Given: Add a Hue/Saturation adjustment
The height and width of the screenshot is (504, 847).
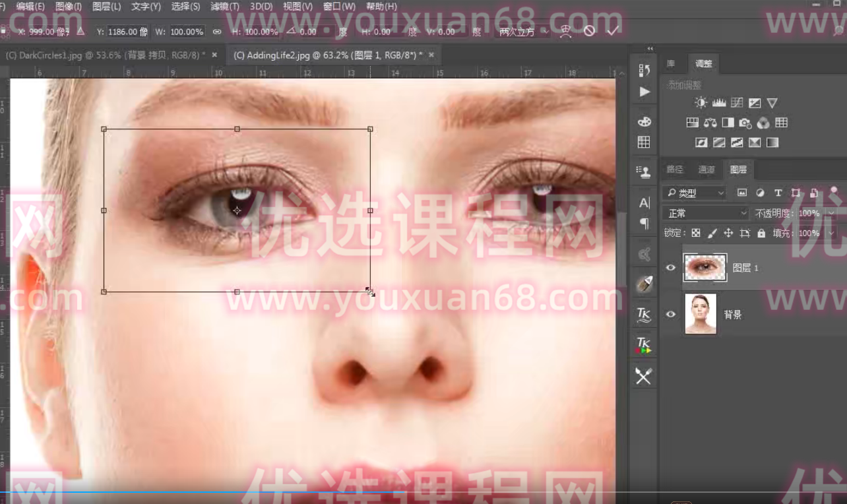Looking at the screenshot, I should (692, 123).
